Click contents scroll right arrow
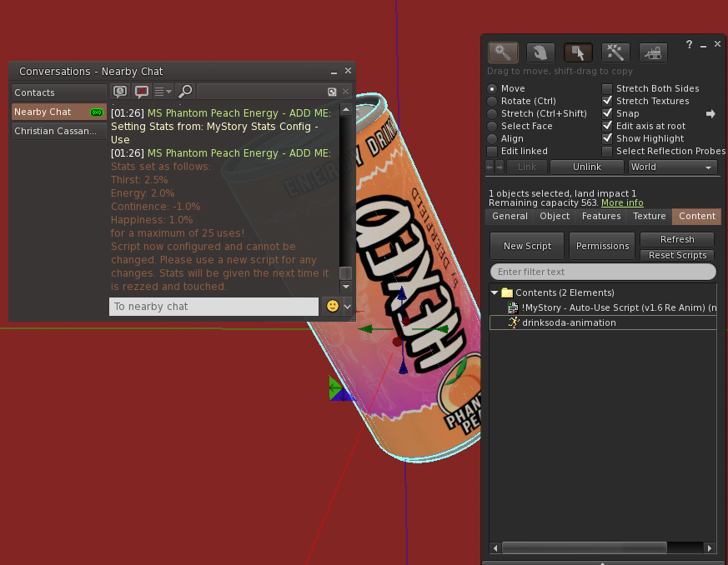 point(710,547)
